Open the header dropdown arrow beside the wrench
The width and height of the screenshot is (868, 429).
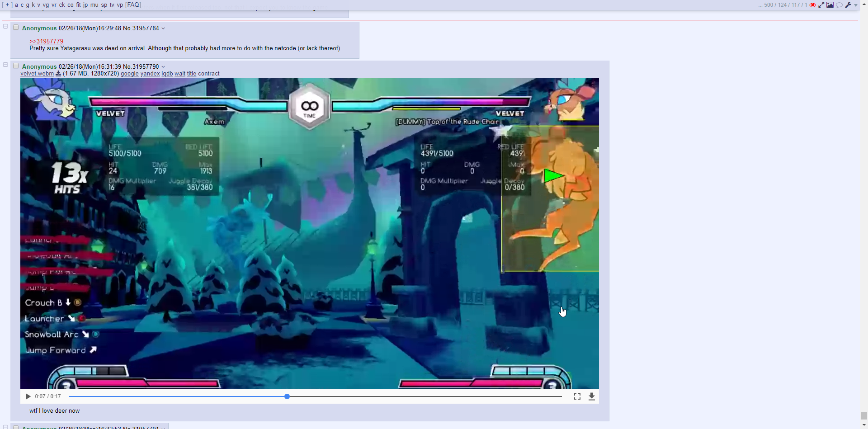pos(856,5)
